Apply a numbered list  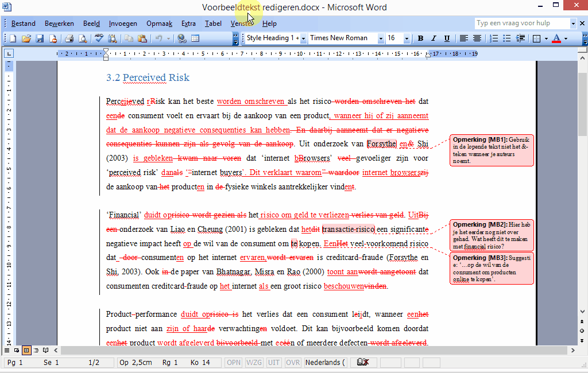494,38
